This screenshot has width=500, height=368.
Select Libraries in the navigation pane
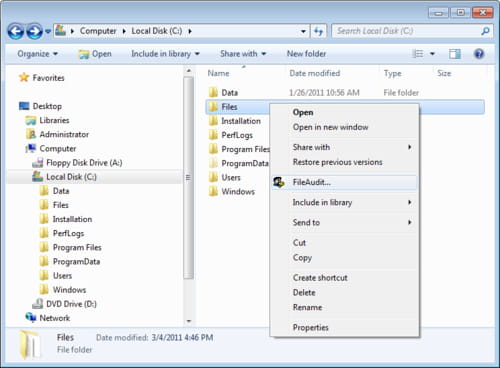point(47,120)
